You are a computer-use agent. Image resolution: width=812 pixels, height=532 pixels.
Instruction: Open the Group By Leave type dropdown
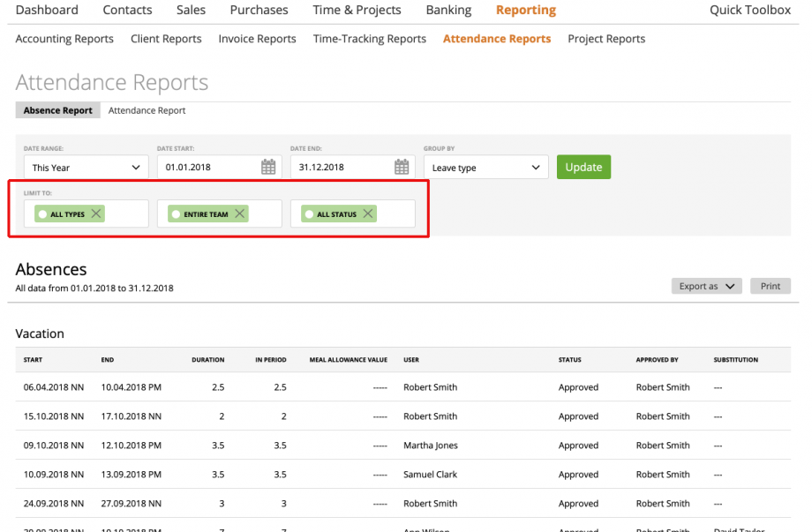(x=485, y=167)
